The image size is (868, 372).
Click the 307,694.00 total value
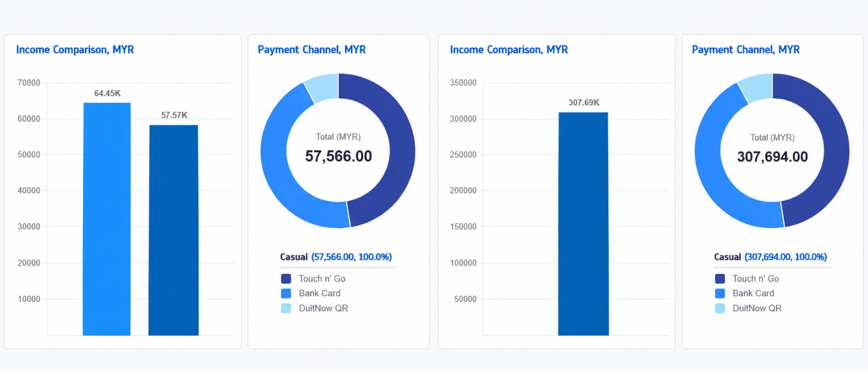point(772,157)
